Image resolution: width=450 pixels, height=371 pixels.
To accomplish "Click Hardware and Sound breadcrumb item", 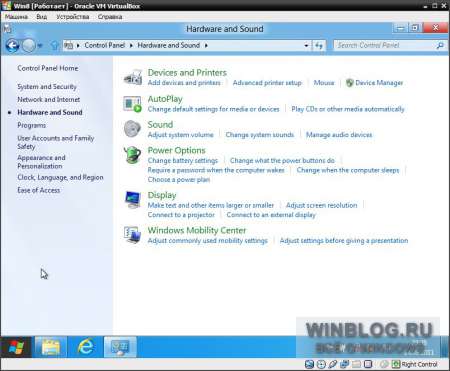I will 169,45.
